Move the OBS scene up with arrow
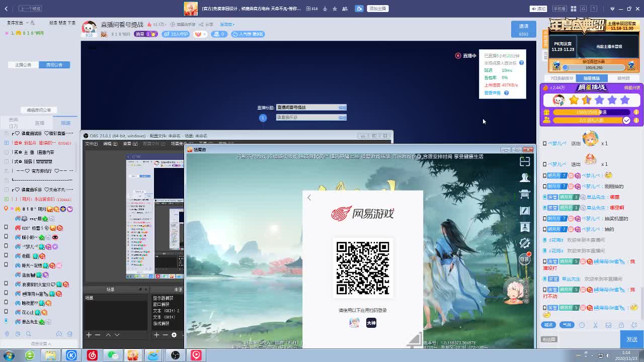644x362 pixels. [x=108, y=335]
